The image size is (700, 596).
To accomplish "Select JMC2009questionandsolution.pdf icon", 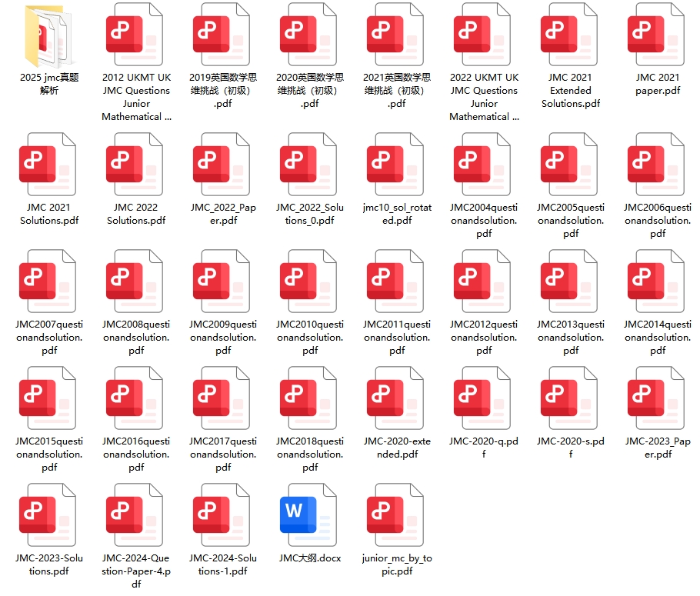I will (x=222, y=281).
